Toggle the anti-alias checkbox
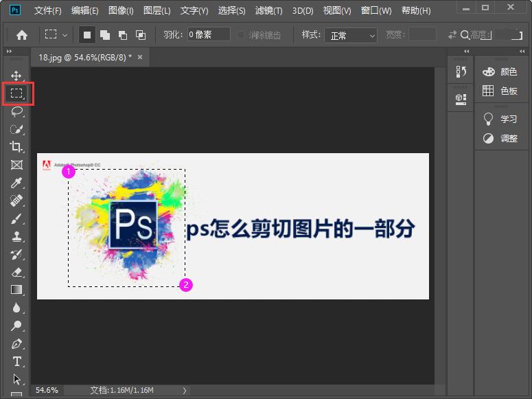Viewport: 532px width, 399px height. click(240, 34)
